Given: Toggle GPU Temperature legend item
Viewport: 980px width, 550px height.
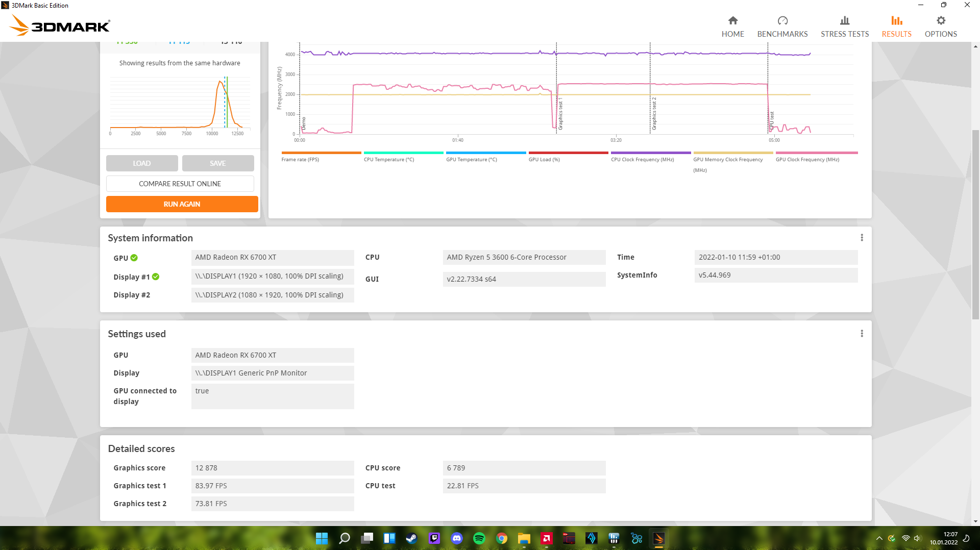Looking at the screenshot, I should [x=486, y=157].
